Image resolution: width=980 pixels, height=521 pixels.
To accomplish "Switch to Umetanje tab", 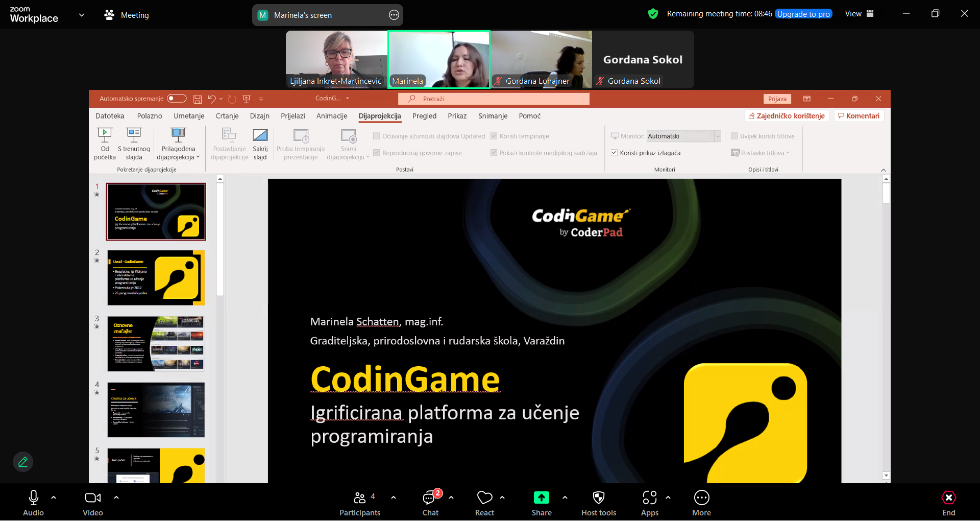I will click(189, 116).
